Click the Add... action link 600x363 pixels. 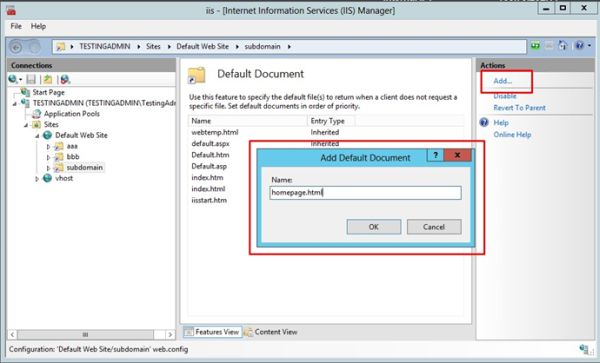point(502,81)
